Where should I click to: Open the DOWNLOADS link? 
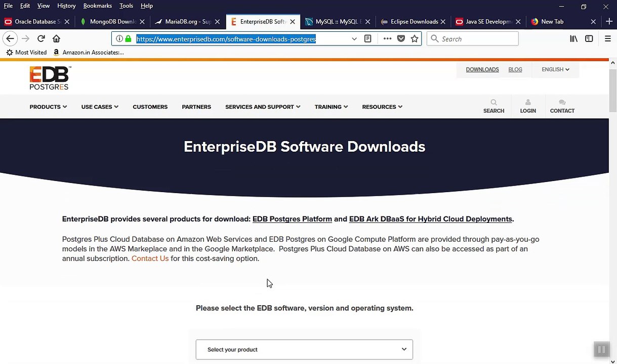(482, 69)
